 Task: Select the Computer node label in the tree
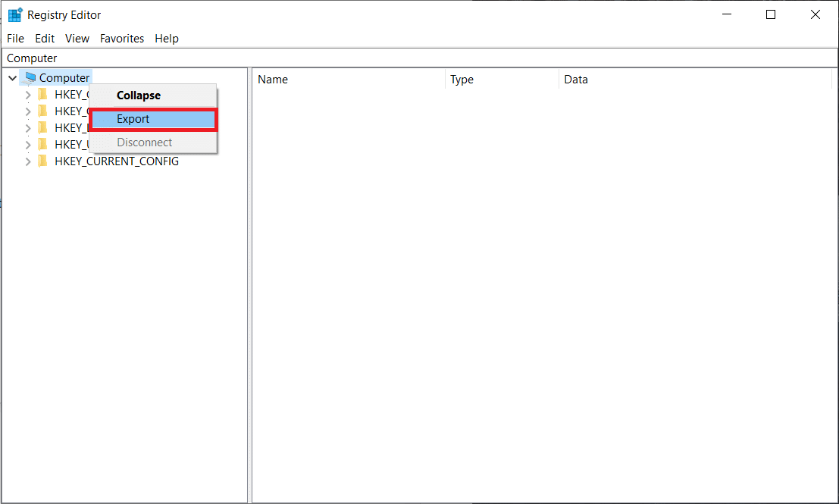(64, 78)
